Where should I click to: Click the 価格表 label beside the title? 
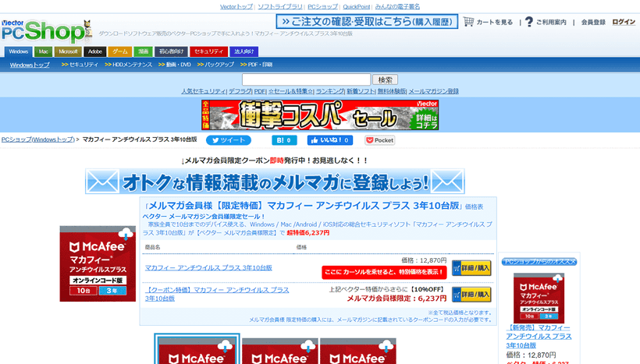[x=474, y=207]
